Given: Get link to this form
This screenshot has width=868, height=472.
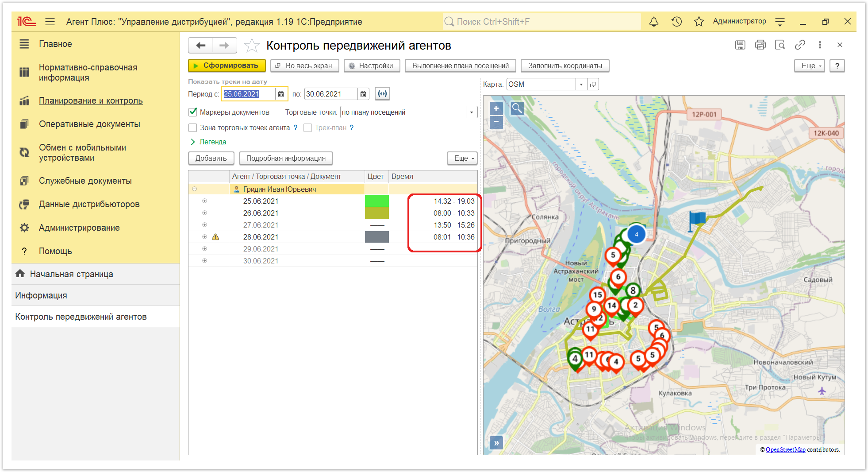Looking at the screenshot, I should 800,45.
